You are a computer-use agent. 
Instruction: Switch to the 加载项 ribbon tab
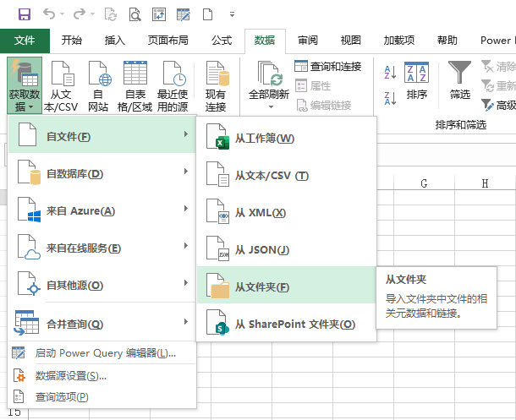pos(399,41)
